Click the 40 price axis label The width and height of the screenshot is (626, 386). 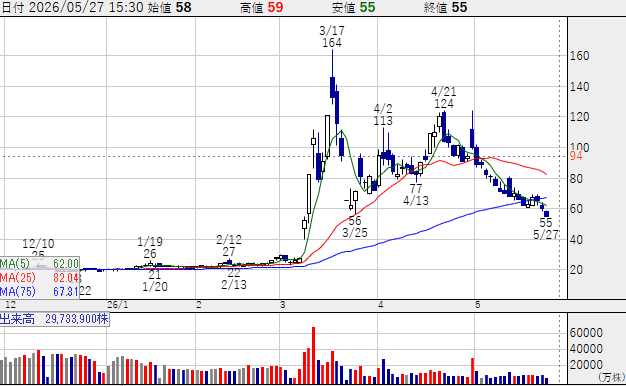pyautogui.click(x=576, y=240)
